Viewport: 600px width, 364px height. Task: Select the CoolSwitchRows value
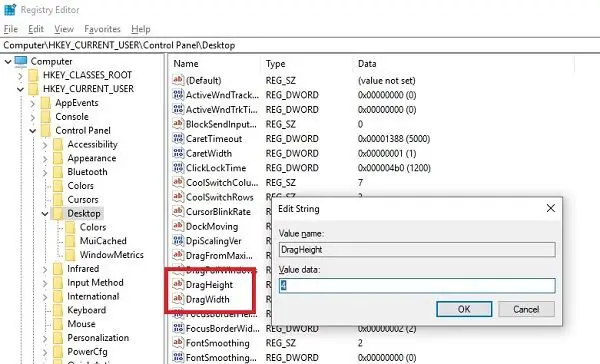[220, 197]
